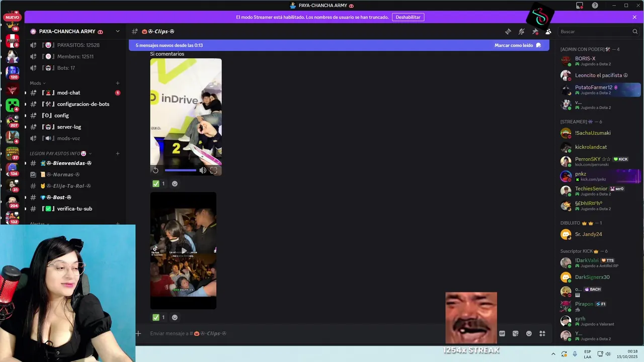Open notification settings bell icon
Image resolution: width=644 pixels, height=362 pixels.
[522, 31]
